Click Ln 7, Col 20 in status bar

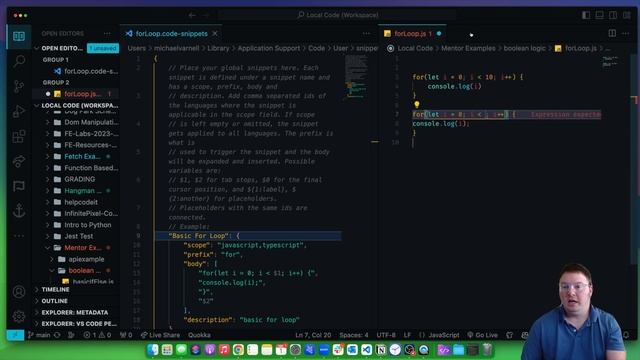tap(313, 335)
